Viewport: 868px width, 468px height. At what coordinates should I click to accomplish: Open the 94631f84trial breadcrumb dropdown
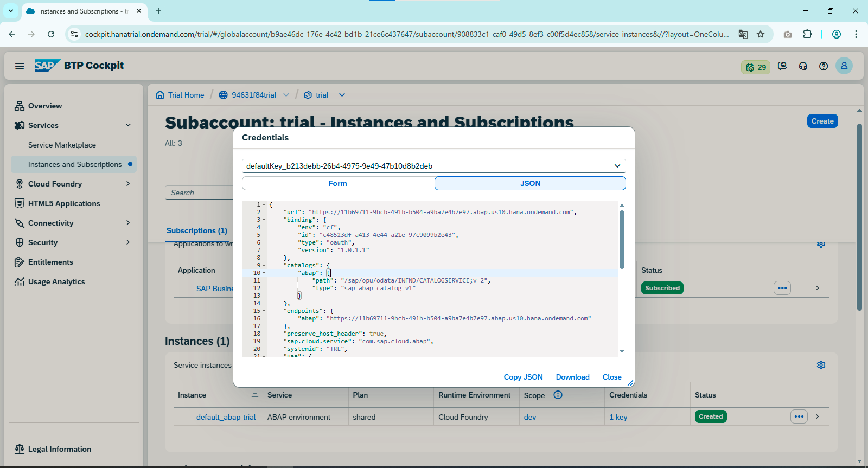[x=286, y=95]
